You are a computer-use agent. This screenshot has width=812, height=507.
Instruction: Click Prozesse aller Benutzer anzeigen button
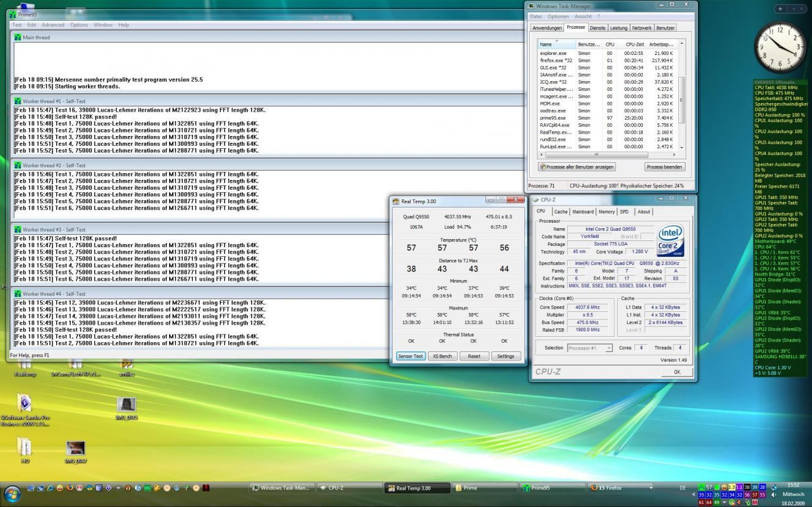[x=577, y=167]
